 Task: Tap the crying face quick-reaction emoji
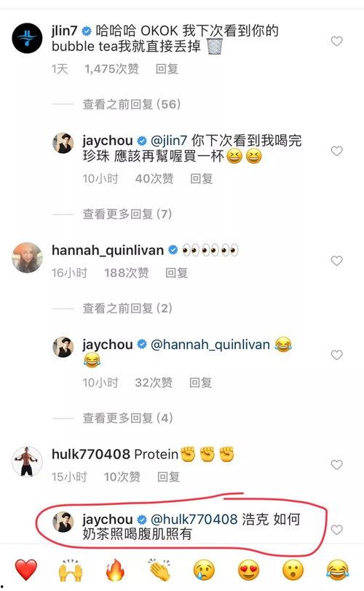tap(204, 570)
